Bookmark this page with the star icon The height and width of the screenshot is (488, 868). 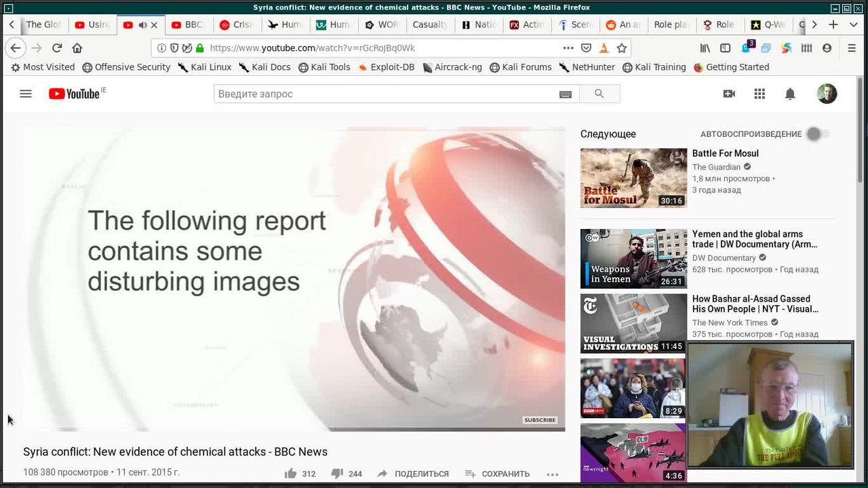click(x=621, y=48)
